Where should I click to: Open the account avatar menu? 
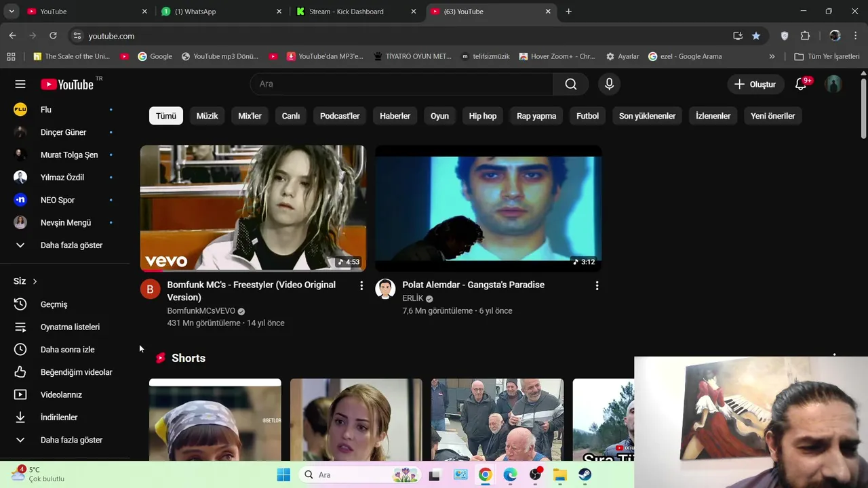tap(833, 84)
